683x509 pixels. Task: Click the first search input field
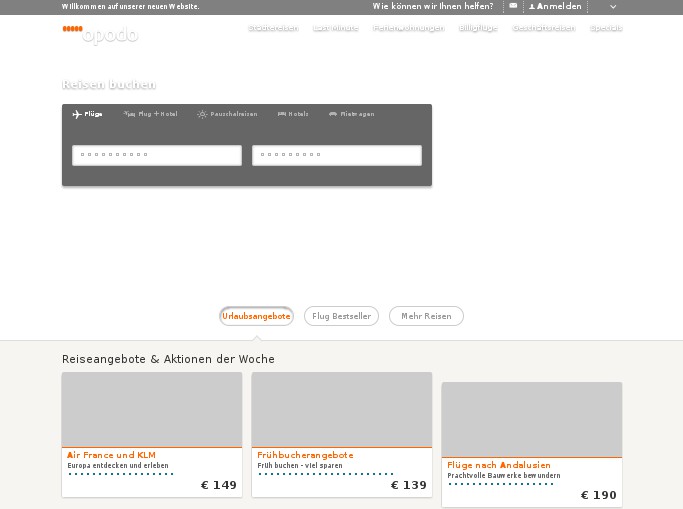(157, 155)
